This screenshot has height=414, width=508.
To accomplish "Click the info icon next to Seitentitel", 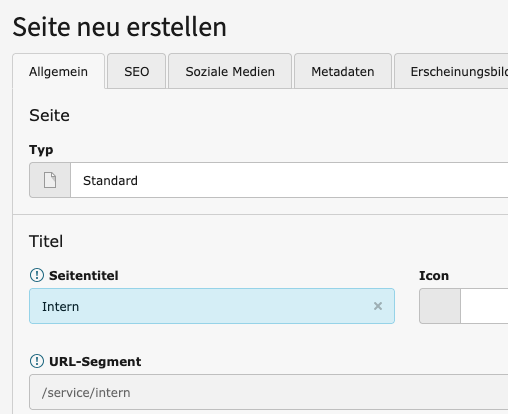I will [37, 275].
